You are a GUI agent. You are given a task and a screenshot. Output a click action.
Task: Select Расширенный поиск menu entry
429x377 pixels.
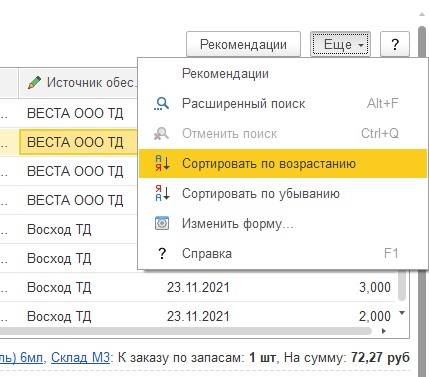tap(283, 104)
